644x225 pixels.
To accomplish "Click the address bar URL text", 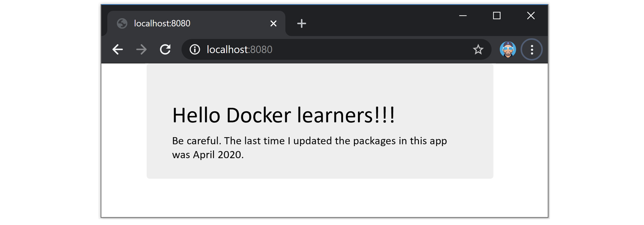I will coord(239,50).
